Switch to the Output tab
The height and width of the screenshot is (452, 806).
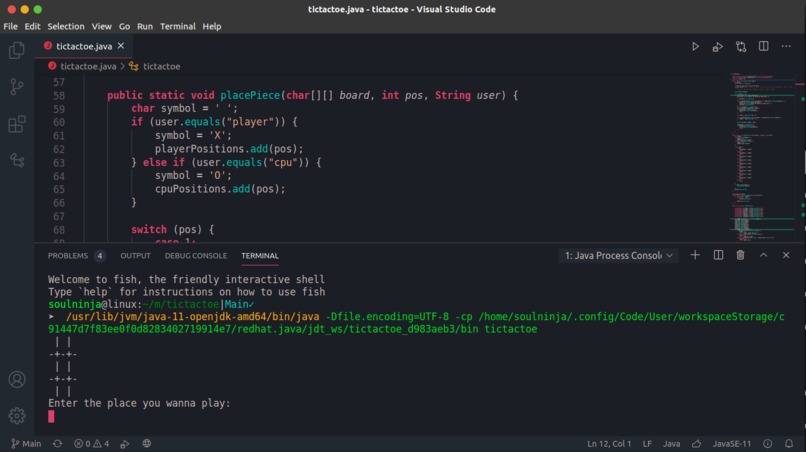click(x=135, y=256)
